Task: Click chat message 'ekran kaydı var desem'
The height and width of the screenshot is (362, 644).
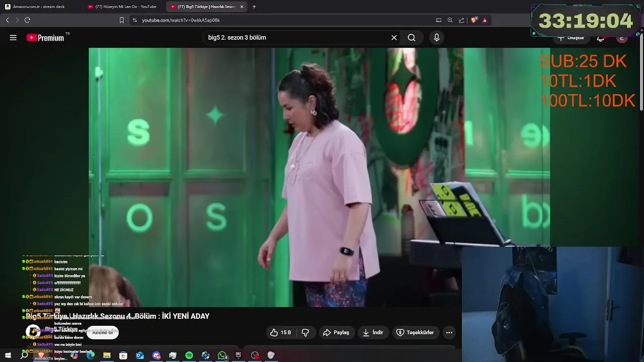Action: (73, 297)
